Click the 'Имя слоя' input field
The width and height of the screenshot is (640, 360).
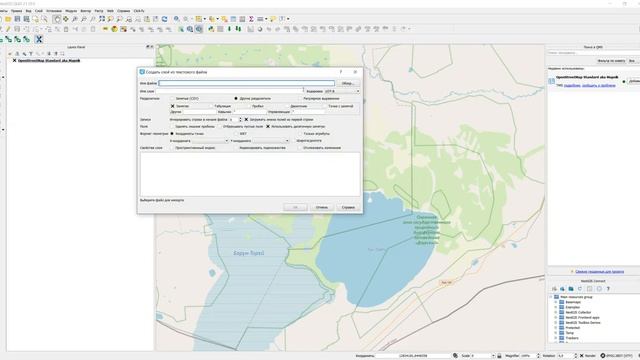pos(229,91)
